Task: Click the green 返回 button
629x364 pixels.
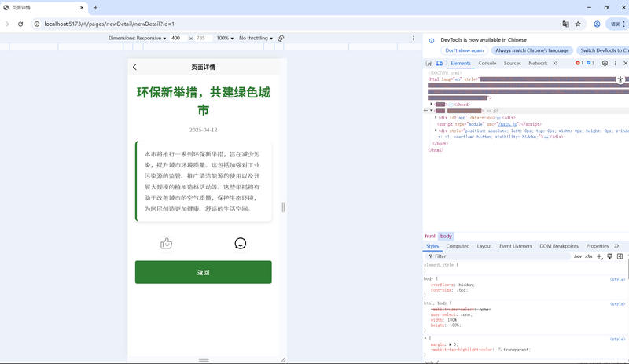Action: [204, 272]
